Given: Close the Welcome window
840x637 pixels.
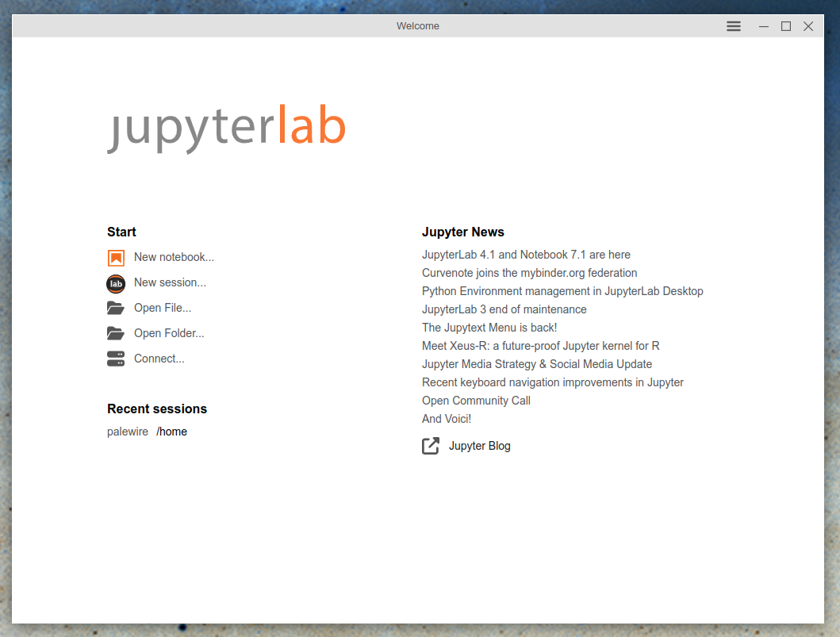Looking at the screenshot, I should click(808, 26).
